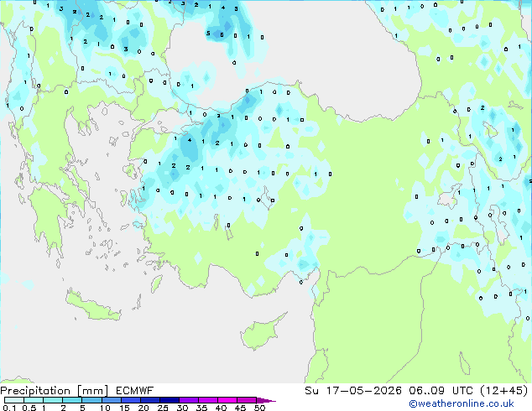Click the 20 to 25 legend swatch

149,400
